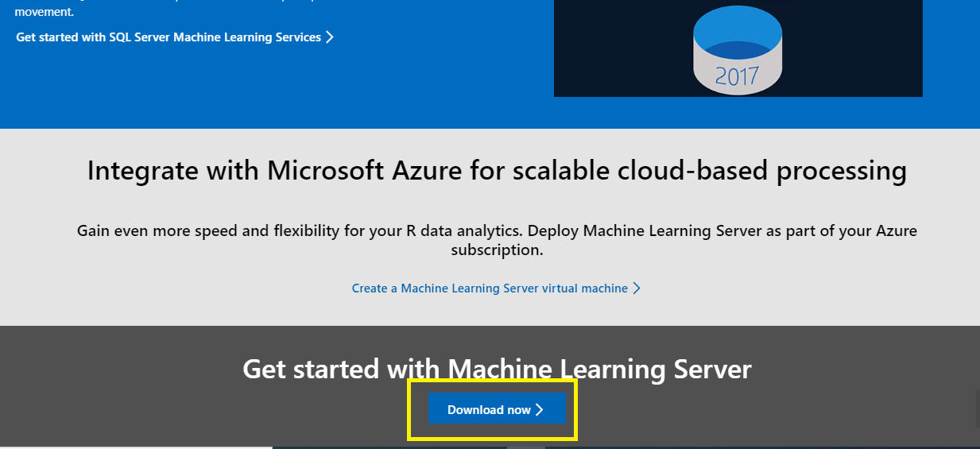Viewport: 980px width, 449px height.
Task: Open Get started with SQL Server Machine Learning Services
Action: point(168,37)
